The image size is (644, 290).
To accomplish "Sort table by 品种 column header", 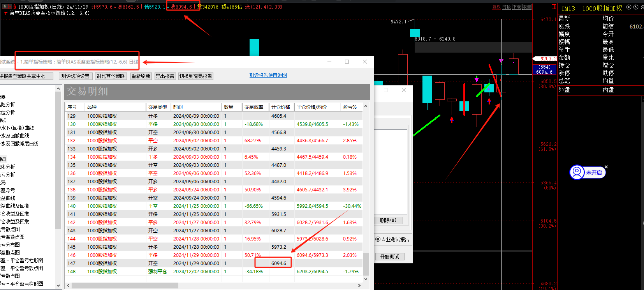I will click(x=116, y=107).
